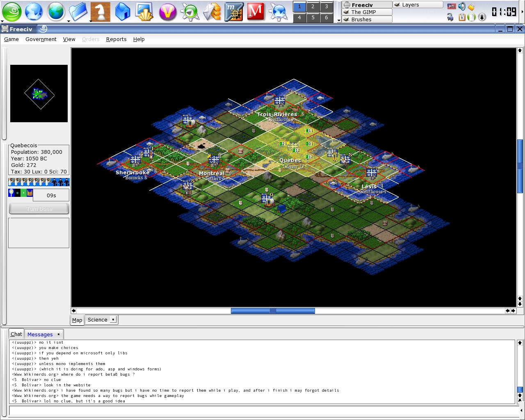Click the map scrollbar left arrow
The height and width of the screenshot is (420, 525).
[x=74, y=311]
